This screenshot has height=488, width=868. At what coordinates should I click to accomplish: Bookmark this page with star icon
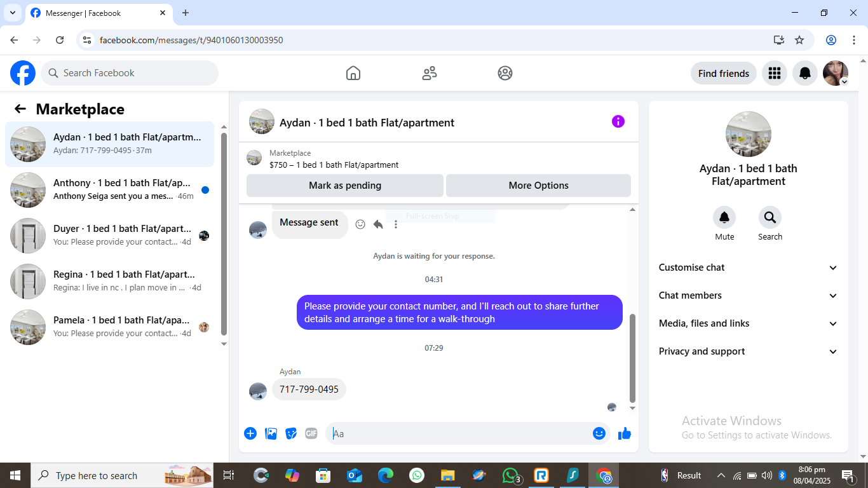[x=799, y=40]
